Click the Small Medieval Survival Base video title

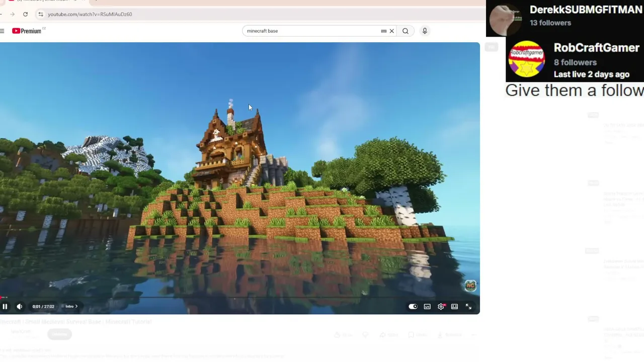coord(76,322)
